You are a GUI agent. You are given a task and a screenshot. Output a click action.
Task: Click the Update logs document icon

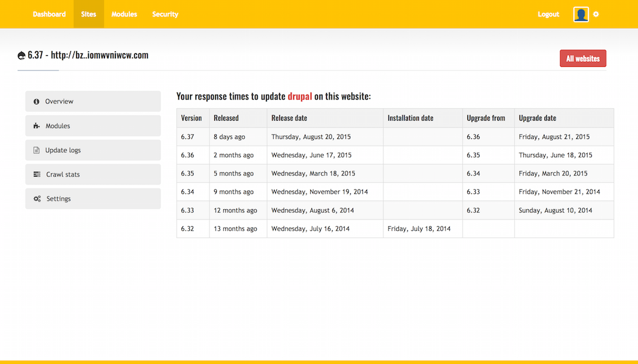point(36,150)
